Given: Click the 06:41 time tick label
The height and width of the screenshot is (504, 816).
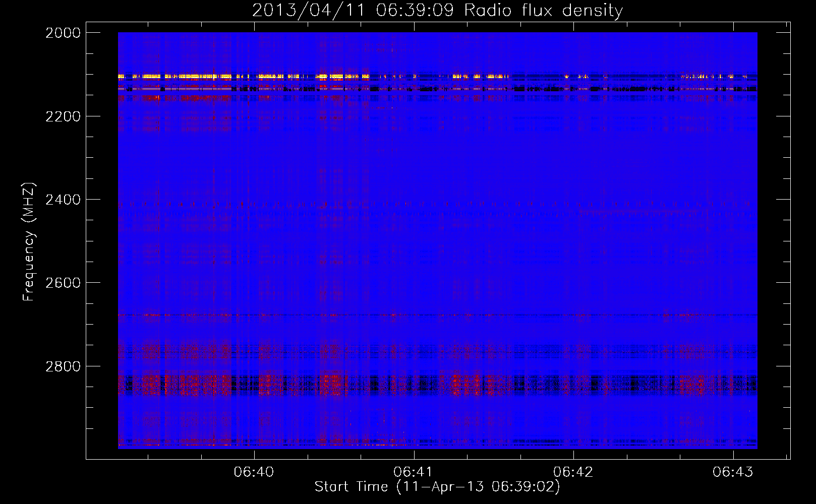Looking at the screenshot, I should point(413,472).
